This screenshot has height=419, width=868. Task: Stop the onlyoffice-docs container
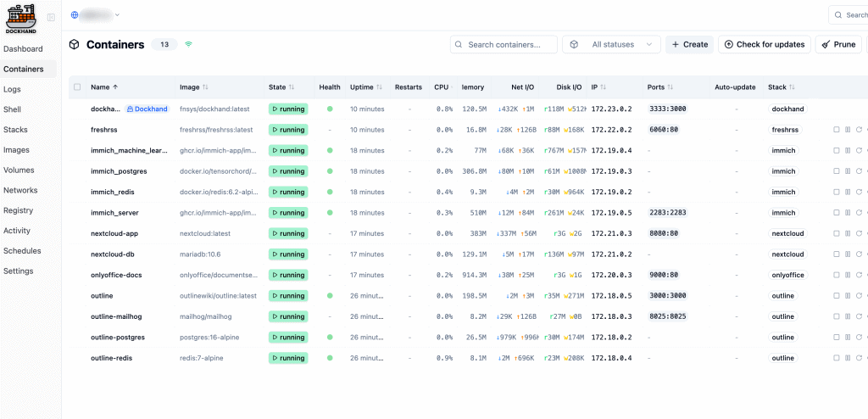pyautogui.click(x=837, y=275)
